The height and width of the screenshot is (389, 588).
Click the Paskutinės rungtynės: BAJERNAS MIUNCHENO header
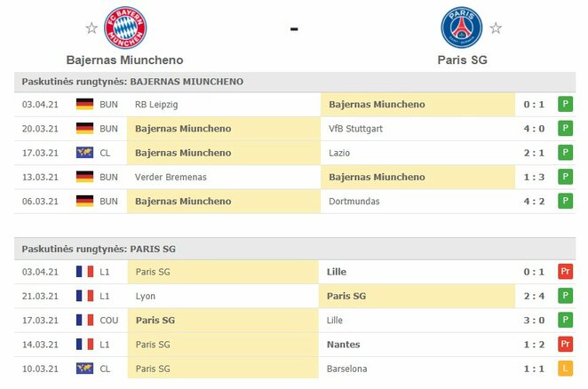click(133, 81)
